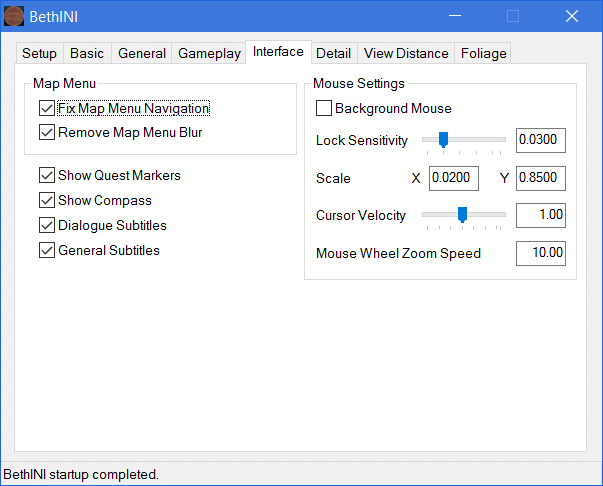Open the Basic tab
The image size is (603, 486).
pyautogui.click(x=89, y=54)
